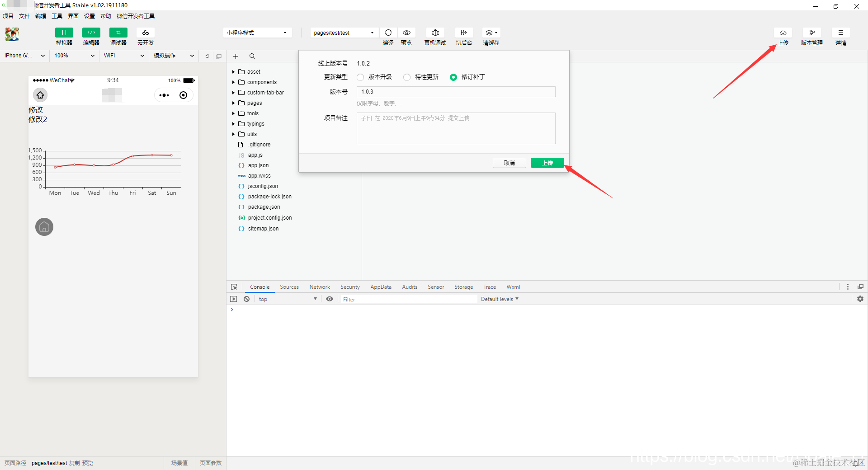
Task: Click 页面参数 in the status bar
Action: click(x=211, y=463)
